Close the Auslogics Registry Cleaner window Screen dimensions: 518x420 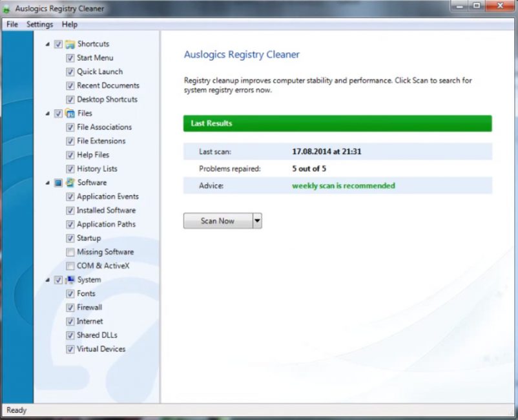(x=500, y=6)
